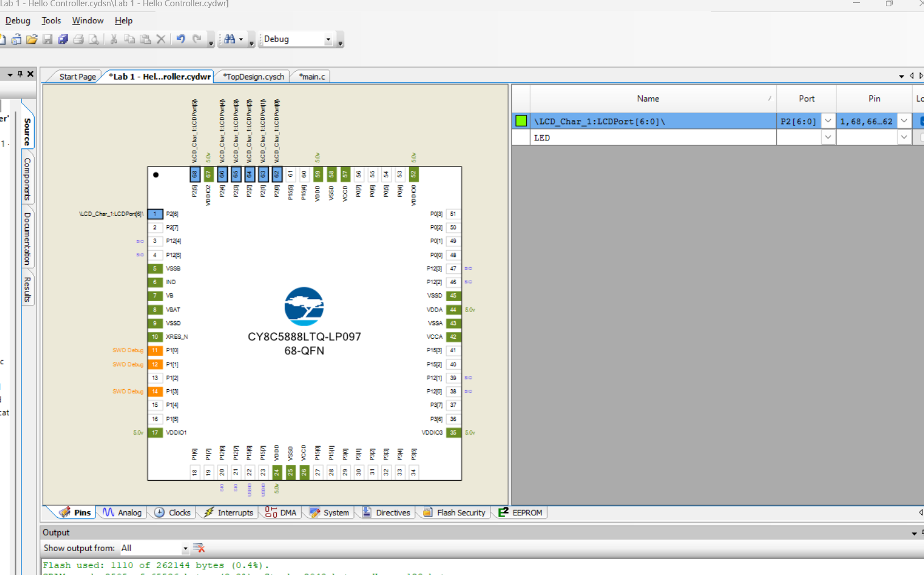Click the add-item icon left of Open
Viewport: 924px width, 575px height.
[x=16, y=39]
